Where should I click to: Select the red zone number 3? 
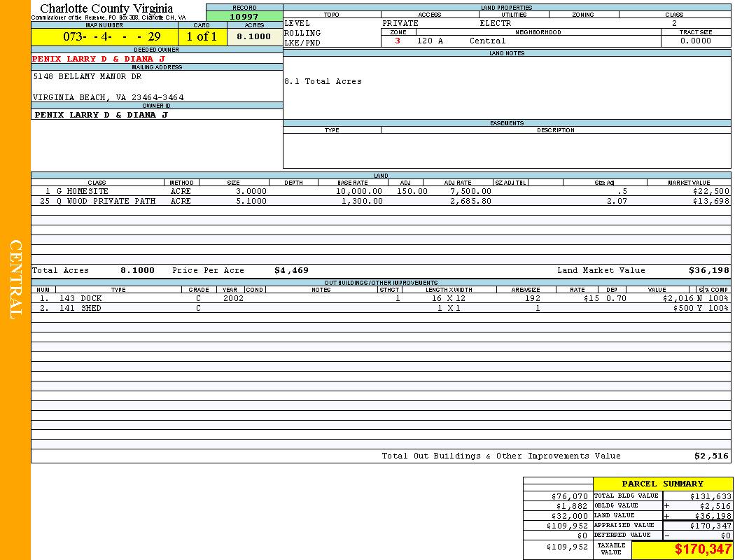[x=398, y=41]
